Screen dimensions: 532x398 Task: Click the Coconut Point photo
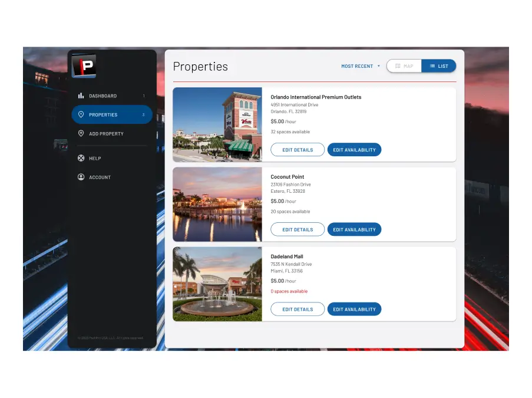[217, 205]
